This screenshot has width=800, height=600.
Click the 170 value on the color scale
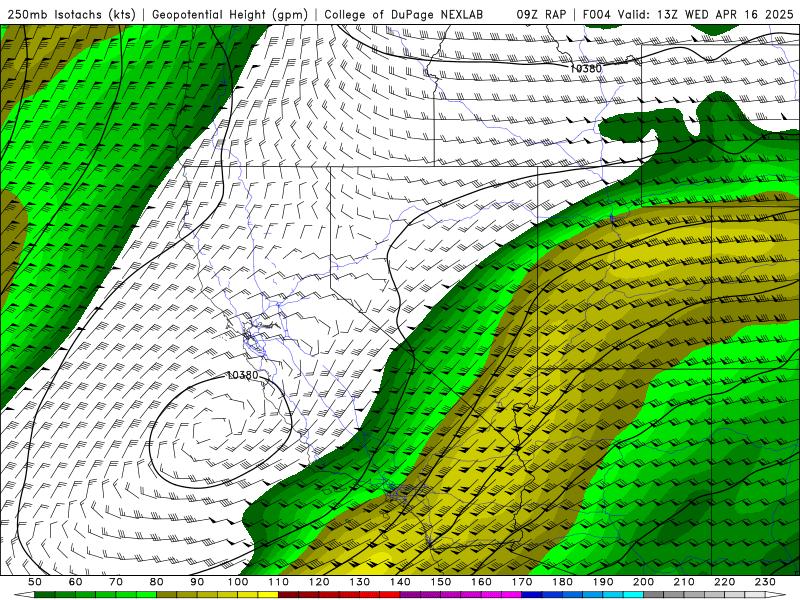pyautogui.click(x=521, y=582)
